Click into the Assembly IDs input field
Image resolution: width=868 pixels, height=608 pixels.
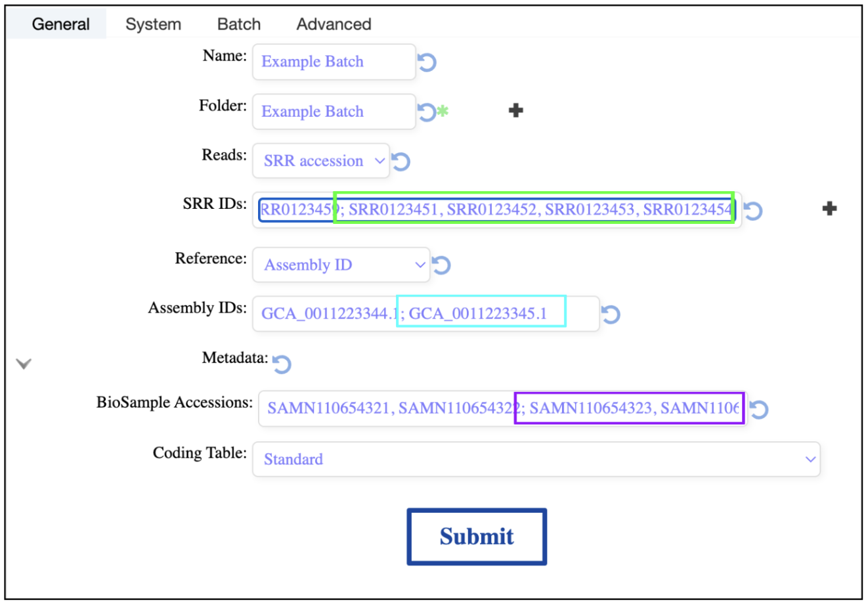pyautogui.click(x=426, y=314)
